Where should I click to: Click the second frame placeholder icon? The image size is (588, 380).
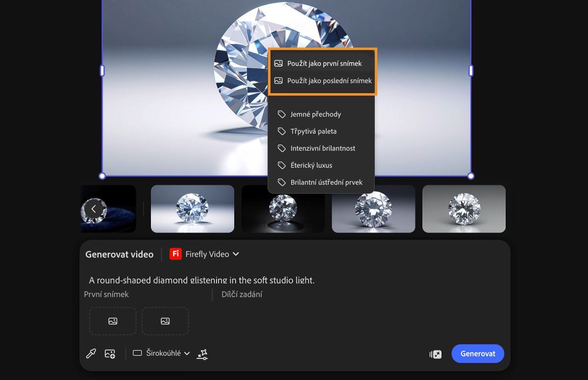(165, 321)
